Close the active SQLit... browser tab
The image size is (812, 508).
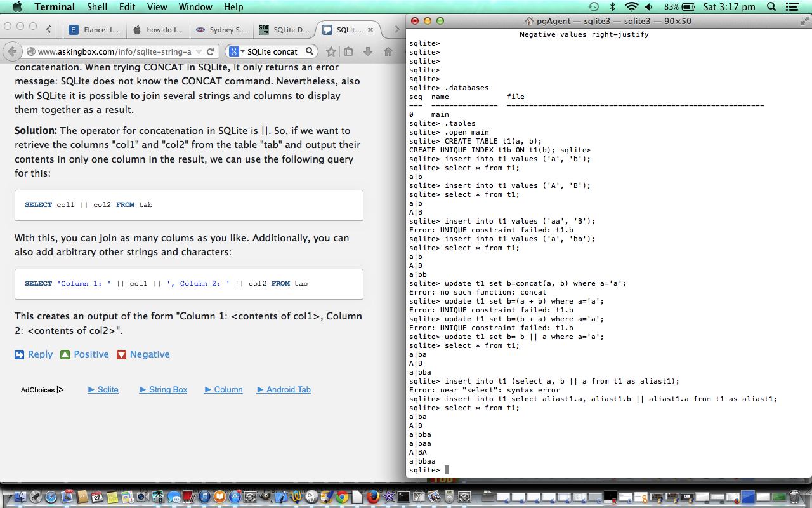tap(371, 30)
